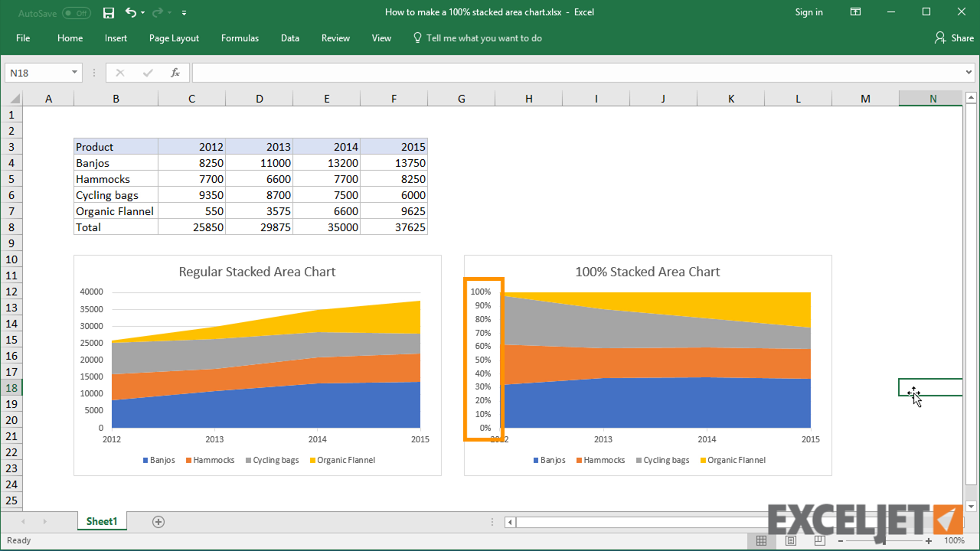The image size is (980, 551).
Task: Open Customize Quick Access Toolbar dropdown
Action: coord(185,13)
